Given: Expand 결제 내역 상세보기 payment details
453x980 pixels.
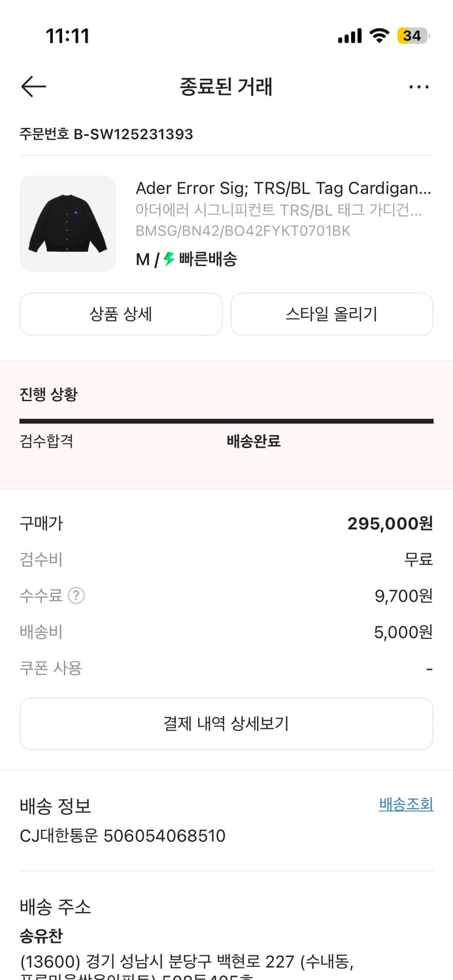Looking at the screenshot, I should coord(226,723).
